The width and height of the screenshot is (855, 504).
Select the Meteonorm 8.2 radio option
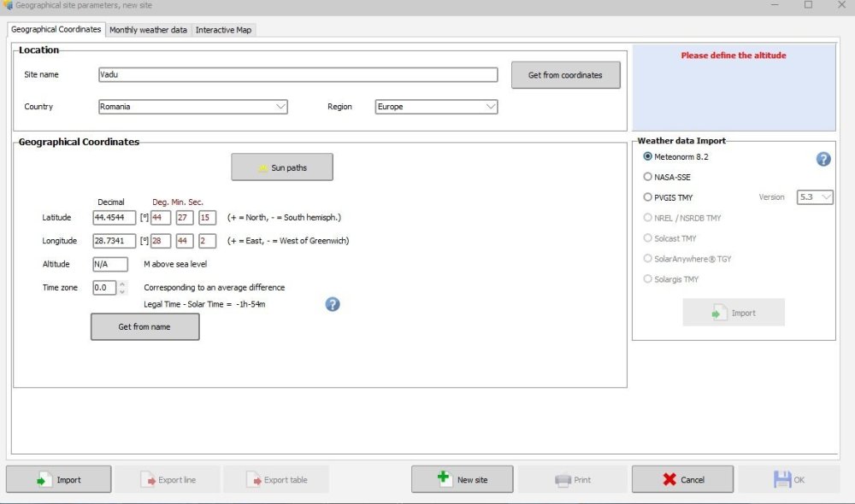click(x=648, y=156)
